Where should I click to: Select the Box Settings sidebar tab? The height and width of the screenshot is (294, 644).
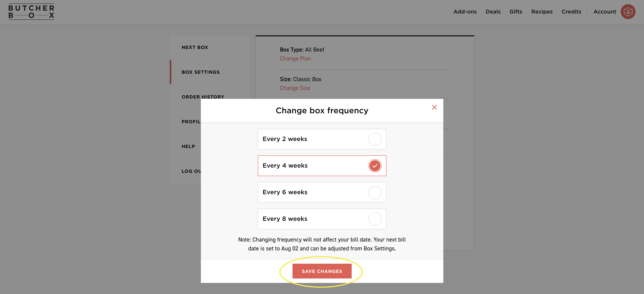tap(200, 72)
